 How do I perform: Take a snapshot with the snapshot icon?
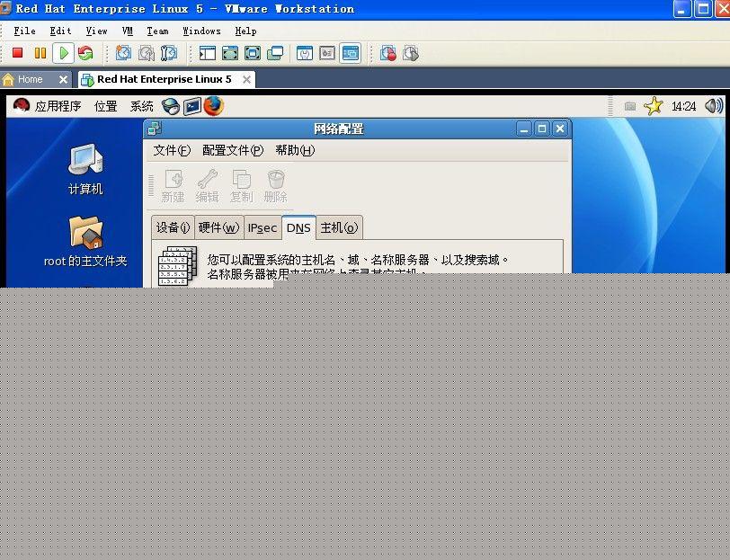pos(123,53)
